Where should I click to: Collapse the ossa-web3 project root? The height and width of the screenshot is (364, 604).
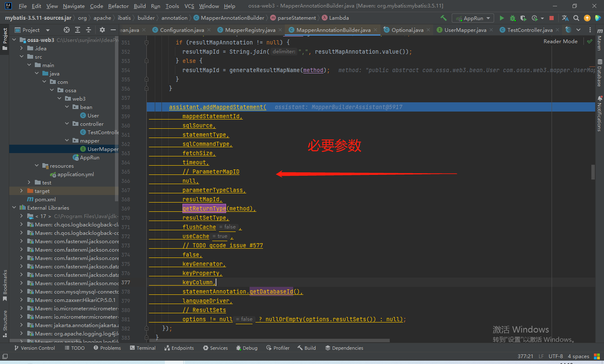(14, 40)
